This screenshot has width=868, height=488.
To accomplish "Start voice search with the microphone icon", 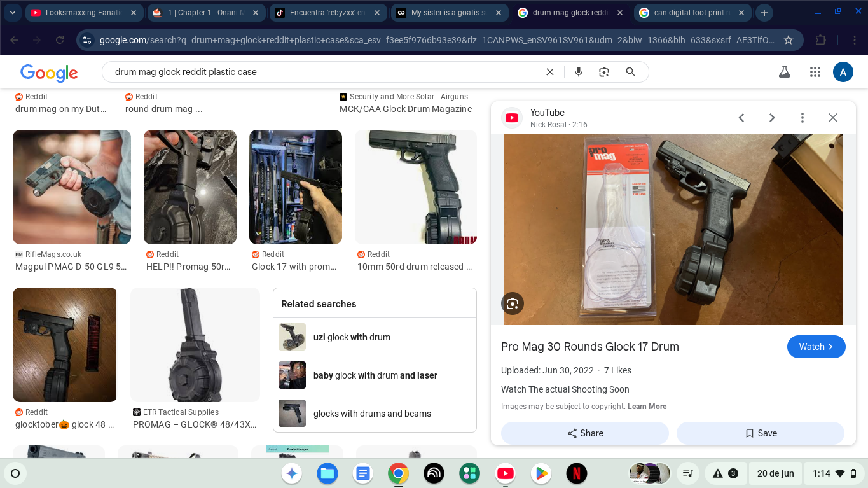I will (x=579, y=72).
